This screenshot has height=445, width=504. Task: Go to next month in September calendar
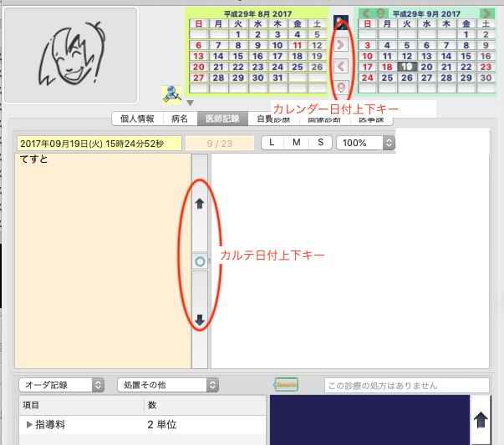[486, 14]
